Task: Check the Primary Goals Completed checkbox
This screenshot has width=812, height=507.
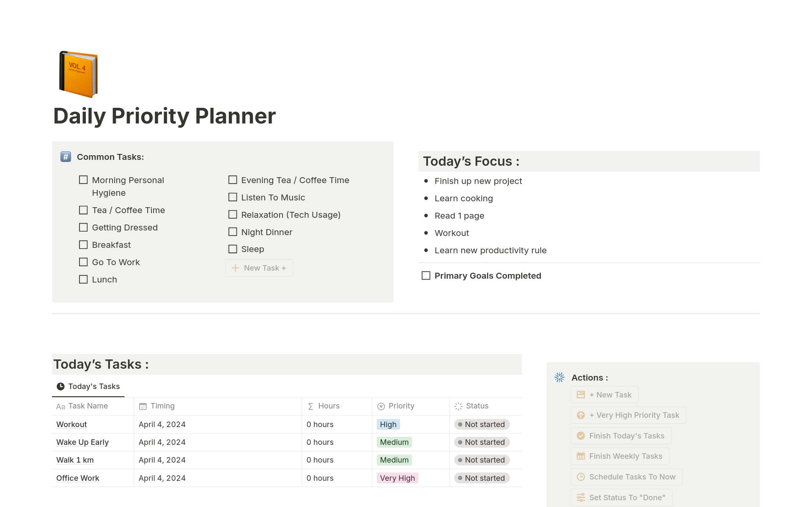Action: tap(425, 275)
